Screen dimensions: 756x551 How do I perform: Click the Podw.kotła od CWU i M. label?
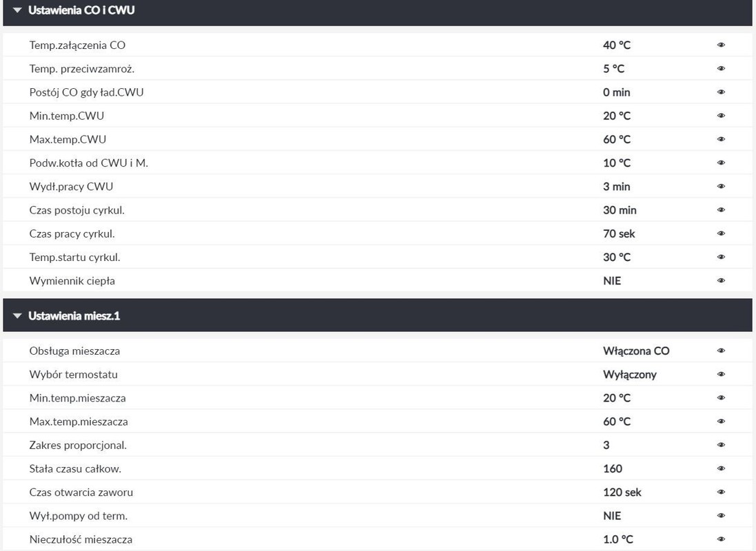[x=89, y=163]
